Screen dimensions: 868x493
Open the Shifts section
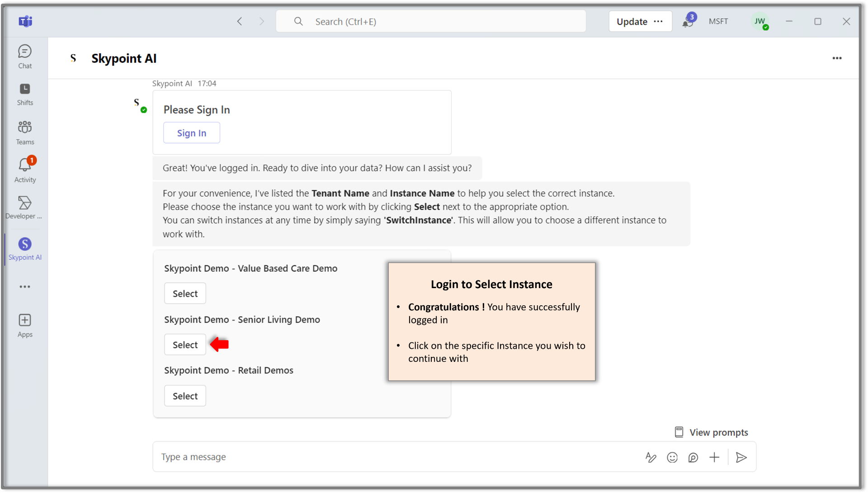(x=24, y=94)
